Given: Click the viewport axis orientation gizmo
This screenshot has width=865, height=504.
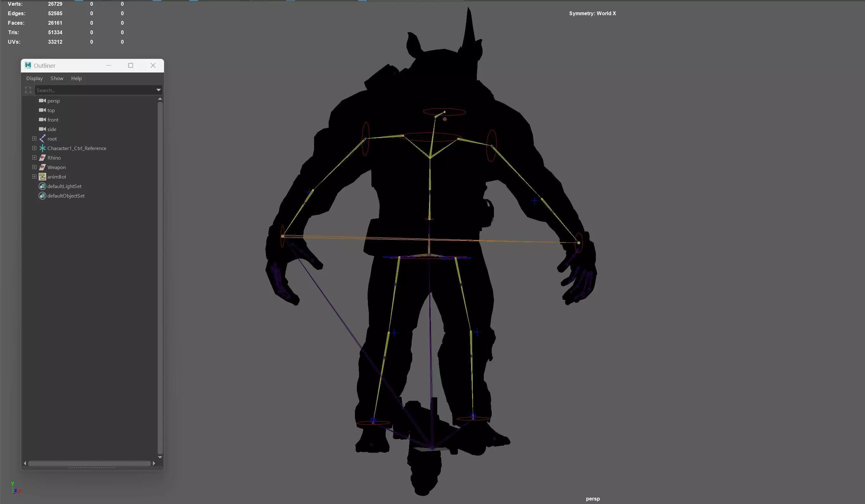Looking at the screenshot, I should (16, 488).
